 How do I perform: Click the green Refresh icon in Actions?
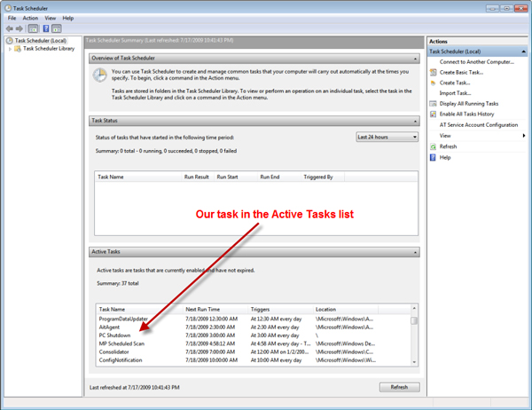point(433,146)
